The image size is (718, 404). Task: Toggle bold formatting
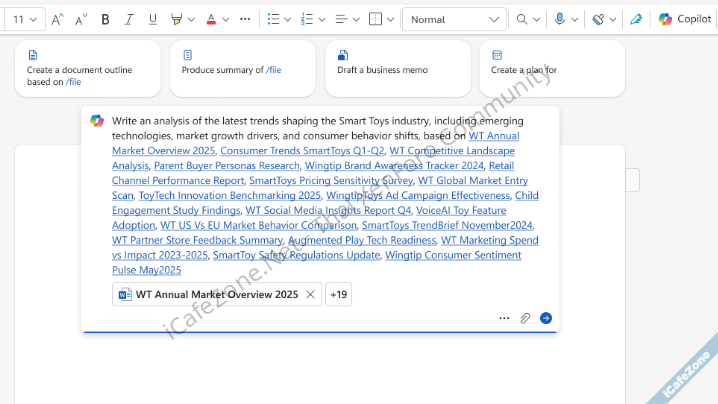point(105,19)
